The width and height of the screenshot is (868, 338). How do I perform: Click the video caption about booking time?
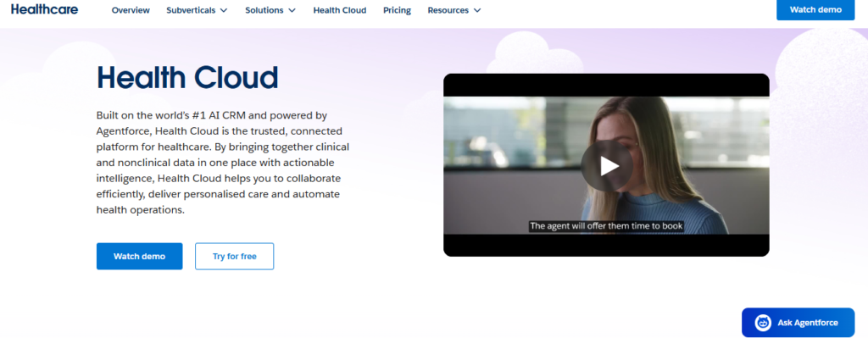[x=606, y=225]
